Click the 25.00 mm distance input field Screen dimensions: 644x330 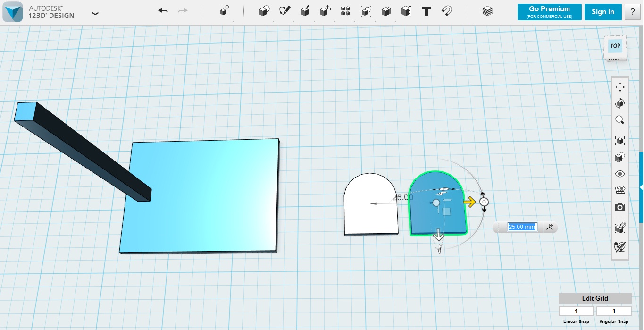coord(521,227)
